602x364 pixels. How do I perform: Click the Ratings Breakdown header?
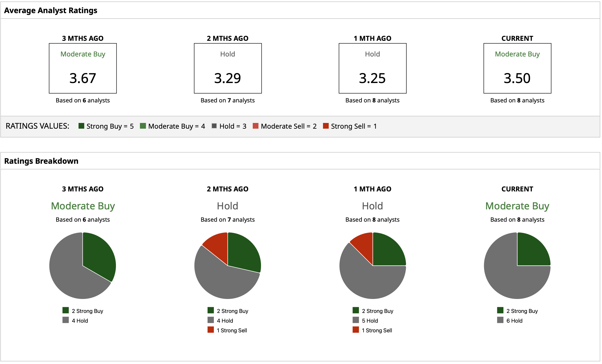(x=41, y=161)
